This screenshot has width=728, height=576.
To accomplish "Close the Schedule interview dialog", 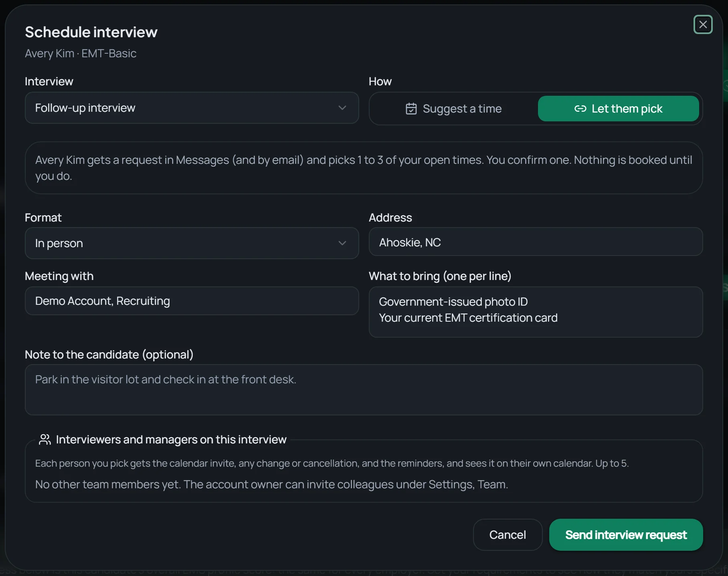I will [703, 24].
